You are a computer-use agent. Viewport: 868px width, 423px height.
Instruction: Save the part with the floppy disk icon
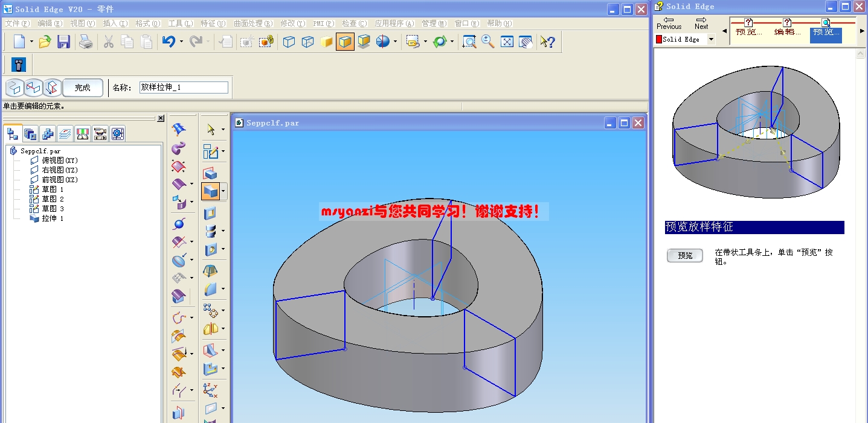point(63,42)
